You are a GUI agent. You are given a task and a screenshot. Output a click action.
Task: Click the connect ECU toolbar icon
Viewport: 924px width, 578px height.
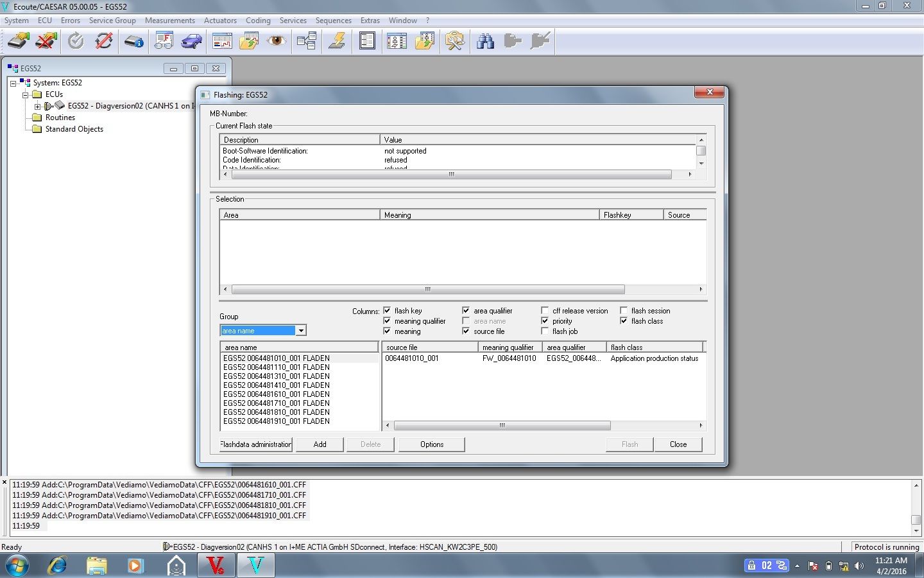18,42
